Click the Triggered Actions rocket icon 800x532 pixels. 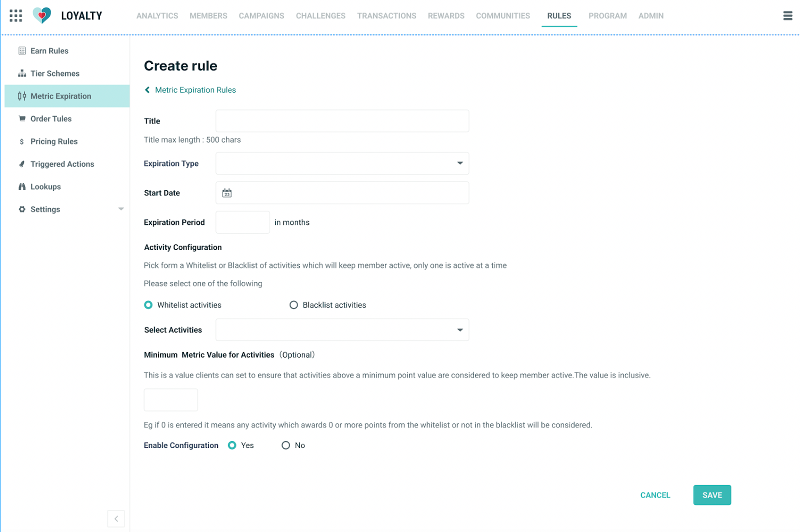point(22,164)
